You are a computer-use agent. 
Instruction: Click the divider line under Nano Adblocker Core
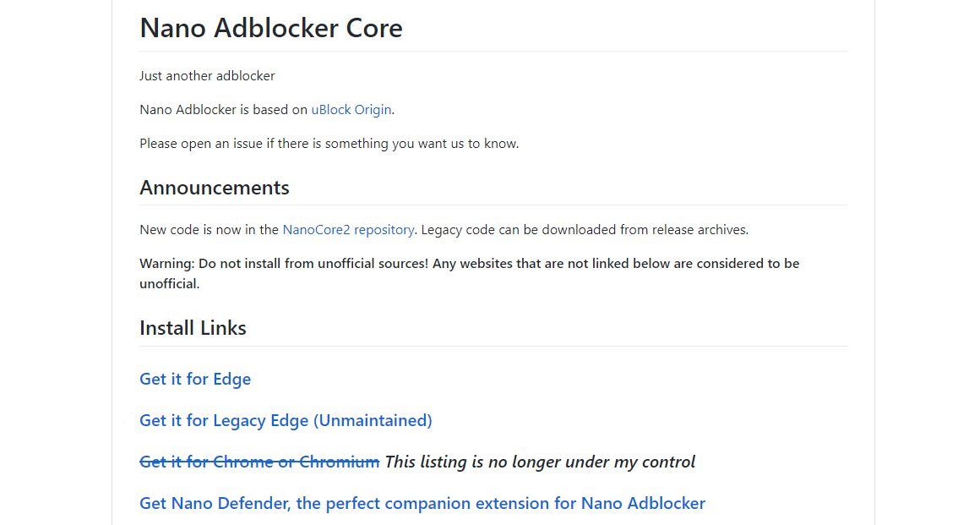(x=493, y=52)
